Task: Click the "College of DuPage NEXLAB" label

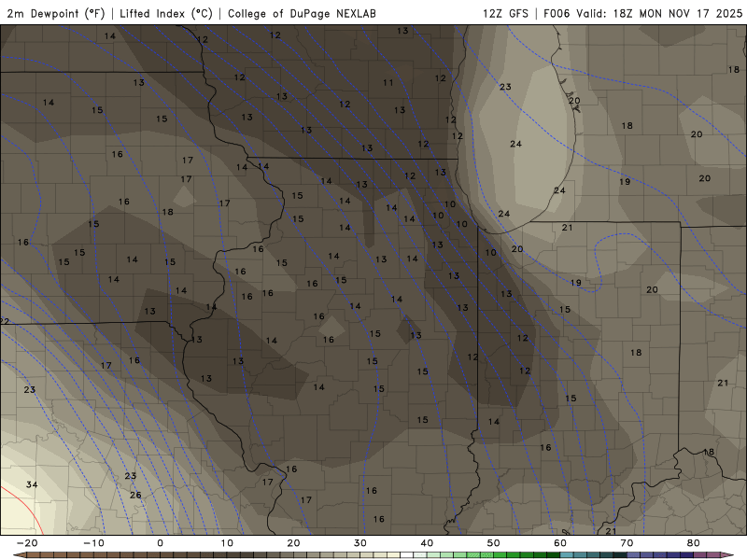Action: 302,13
